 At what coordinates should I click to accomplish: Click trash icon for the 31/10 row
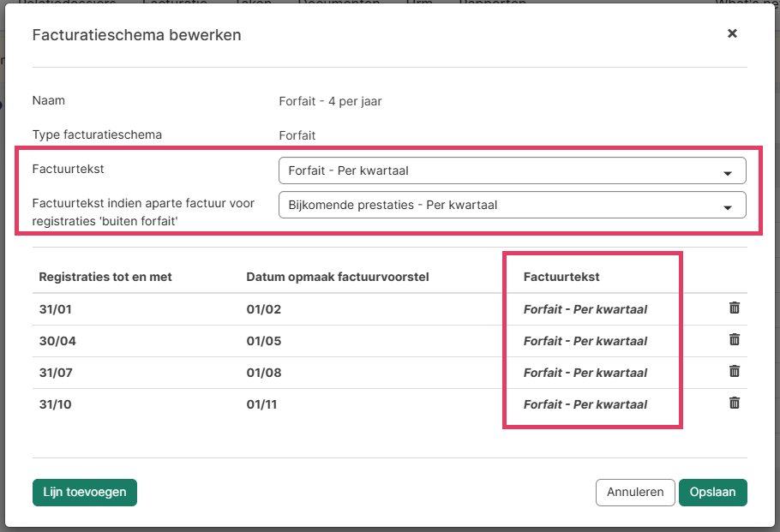[734, 403]
